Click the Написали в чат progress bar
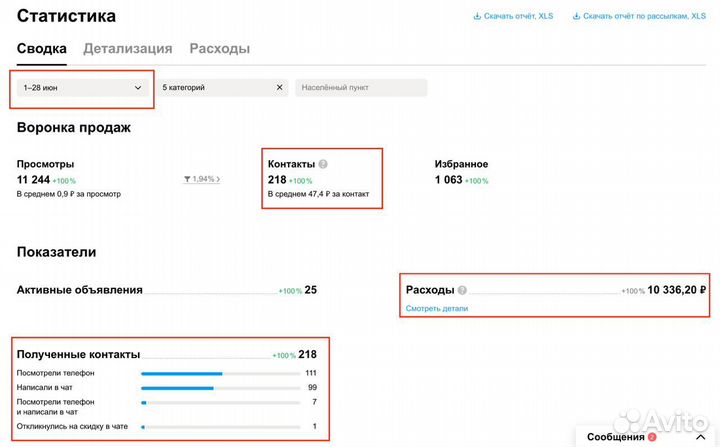 (x=220, y=388)
